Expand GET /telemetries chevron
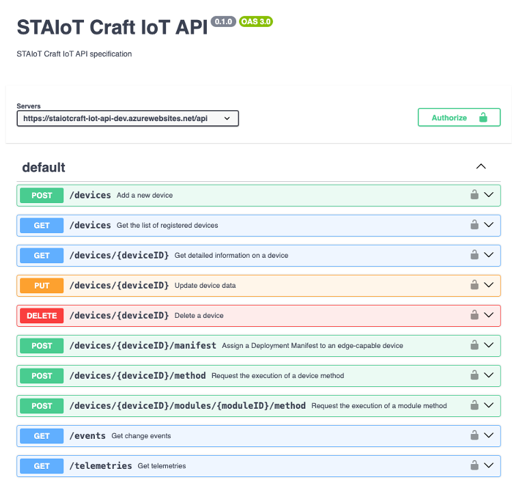Screen dimensions: 525x483 pos(489,466)
